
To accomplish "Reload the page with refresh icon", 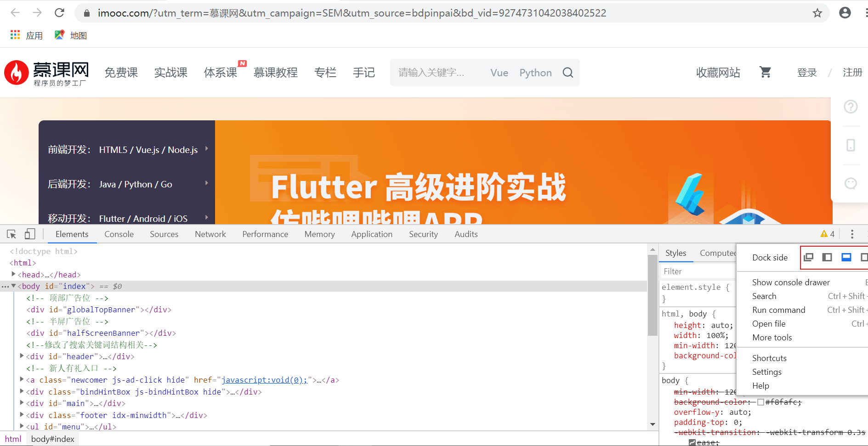I will pos(59,13).
